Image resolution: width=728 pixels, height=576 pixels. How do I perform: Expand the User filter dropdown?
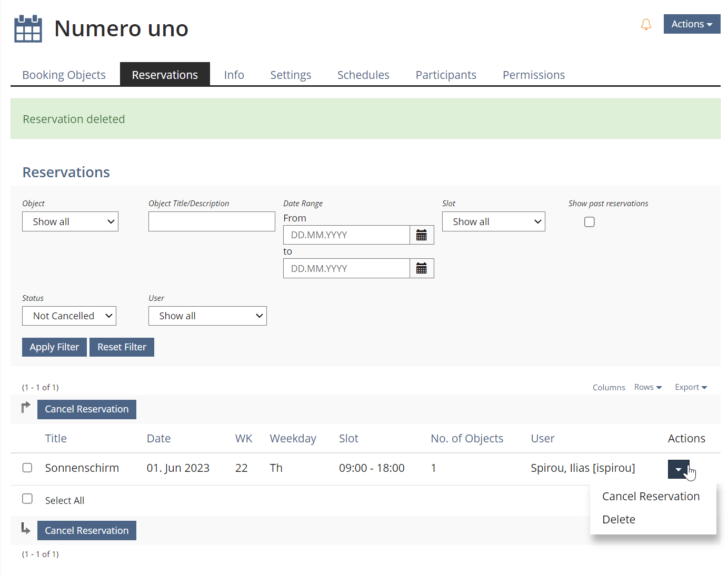pos(207,316)
